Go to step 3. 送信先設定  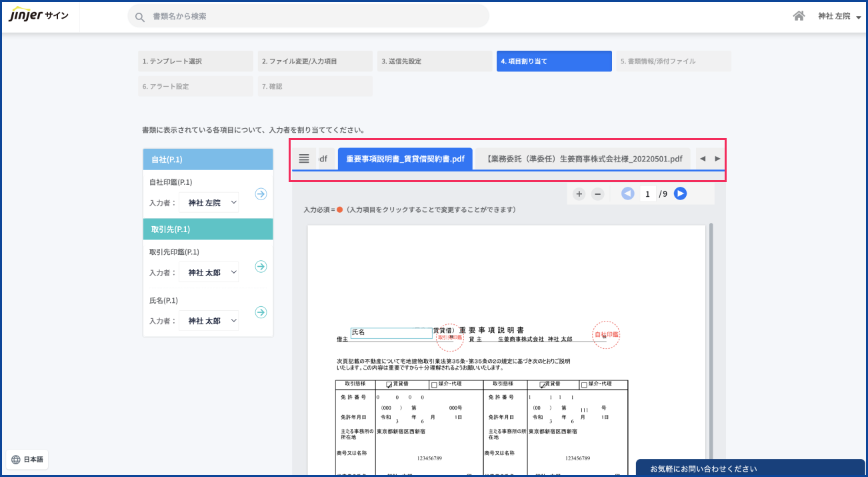tap(434, 61)
